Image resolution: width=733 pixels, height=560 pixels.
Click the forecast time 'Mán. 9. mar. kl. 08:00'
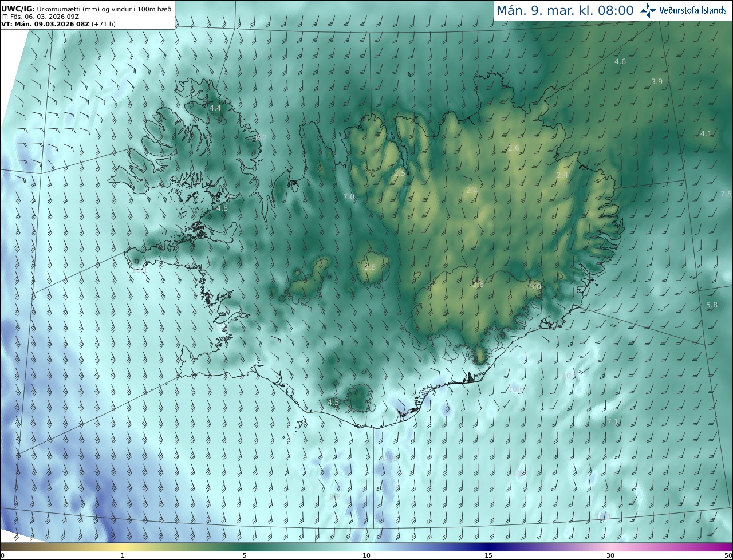coord(565,10)
